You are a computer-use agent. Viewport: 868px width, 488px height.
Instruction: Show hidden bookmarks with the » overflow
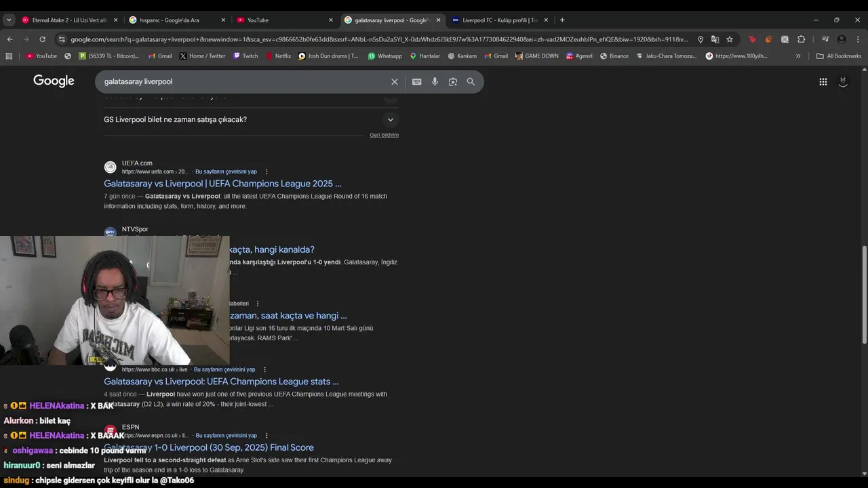[x=798, y=56]
